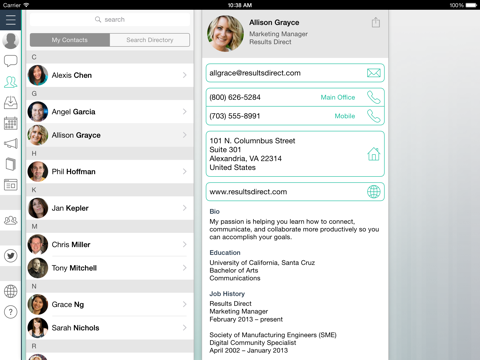
Task: Tap the Main Office label
Action: pyautogui.click(x=338, y=97)
